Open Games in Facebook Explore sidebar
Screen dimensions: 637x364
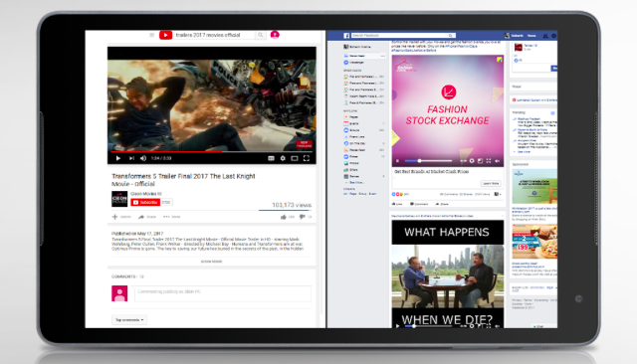[351, 176]
